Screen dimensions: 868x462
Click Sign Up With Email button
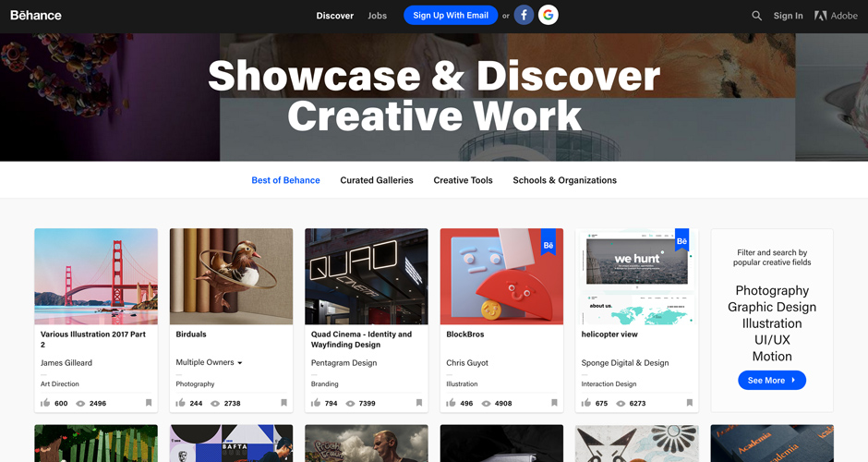tap(451, 16)
